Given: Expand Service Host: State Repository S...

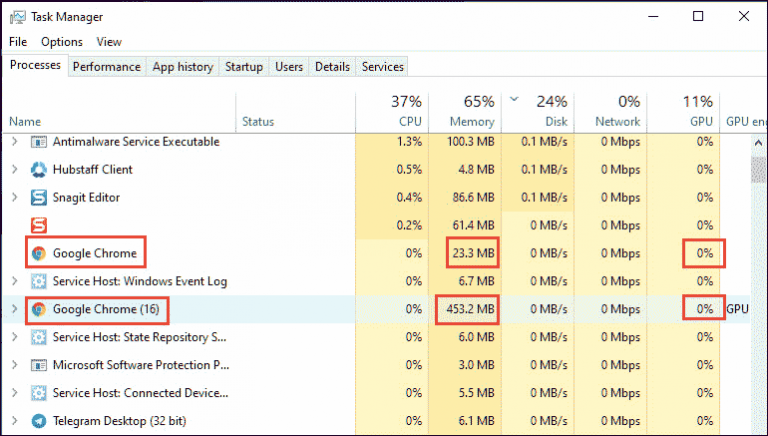Looking at the screenshot, I should pyautogui.click(x=15, y=337).
